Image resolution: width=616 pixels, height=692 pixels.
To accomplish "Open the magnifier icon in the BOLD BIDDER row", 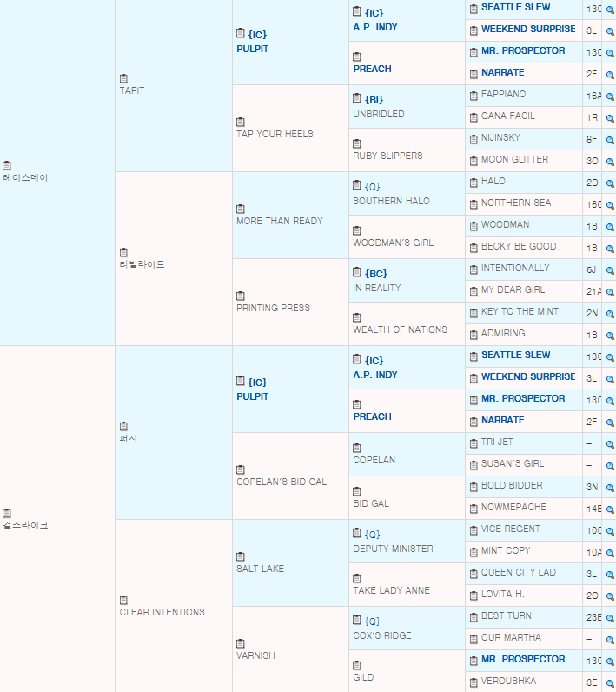I will tap(610, 486).
